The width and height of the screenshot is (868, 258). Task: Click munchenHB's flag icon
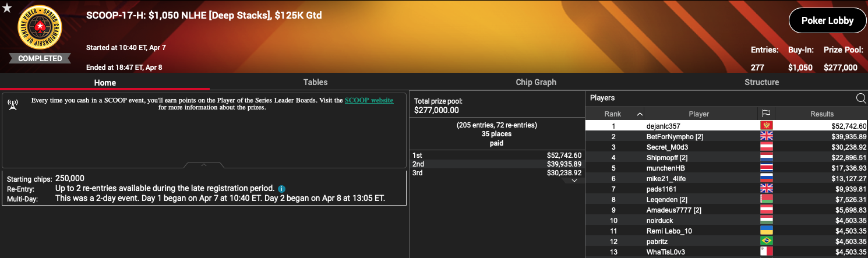(x=766, y=168)
